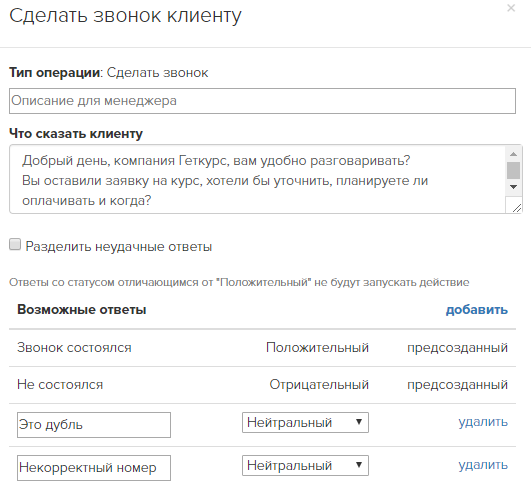Select the 'Не состоялся' answer row
This screenshot has width=531, height=498.
tap(262, 385)
